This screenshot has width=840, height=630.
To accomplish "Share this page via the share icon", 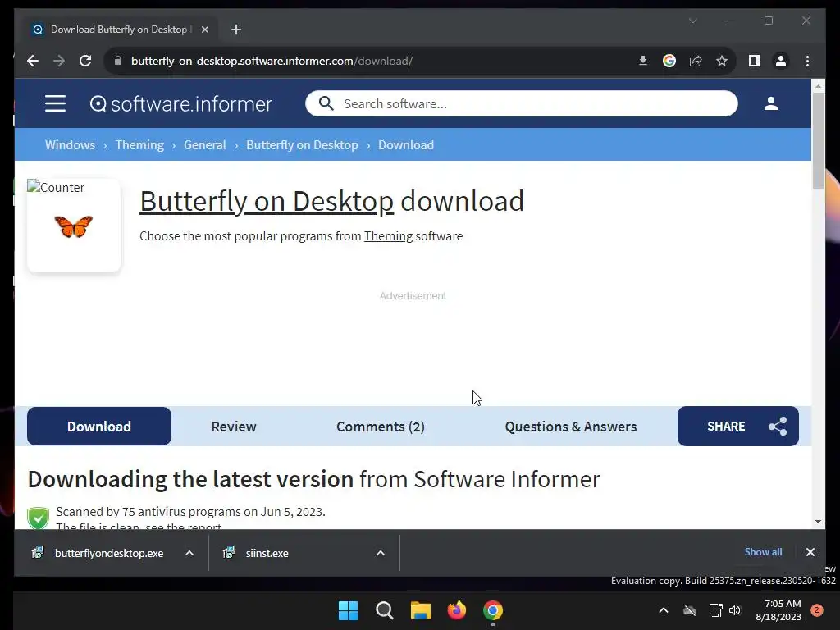I will 696,61.
